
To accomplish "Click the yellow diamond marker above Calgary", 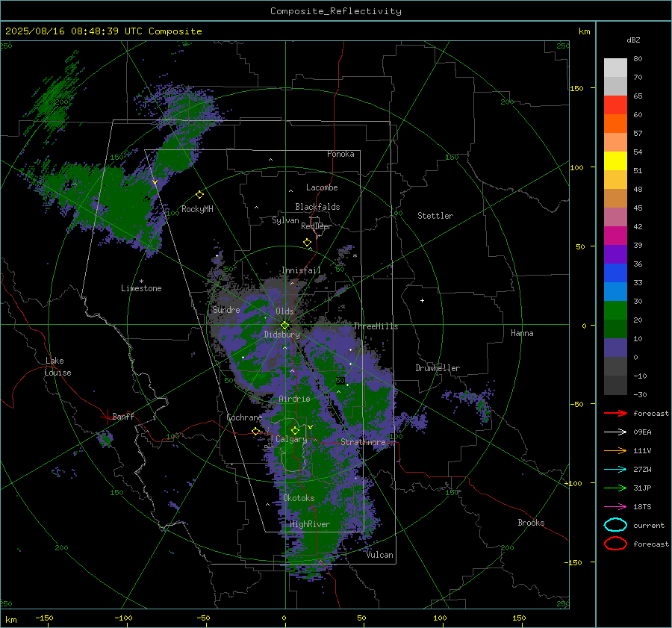I will [295, 430].
